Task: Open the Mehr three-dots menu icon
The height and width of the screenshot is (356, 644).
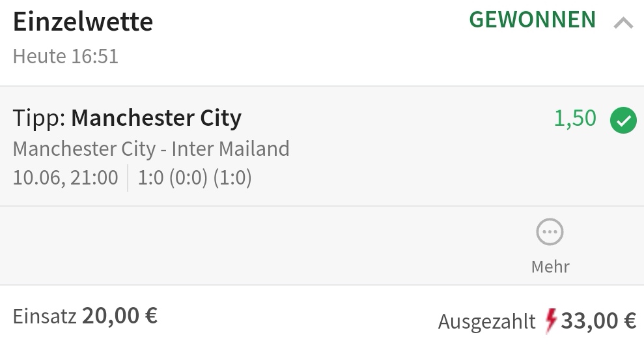Action: pyautogui.click(x=550, y=232)
